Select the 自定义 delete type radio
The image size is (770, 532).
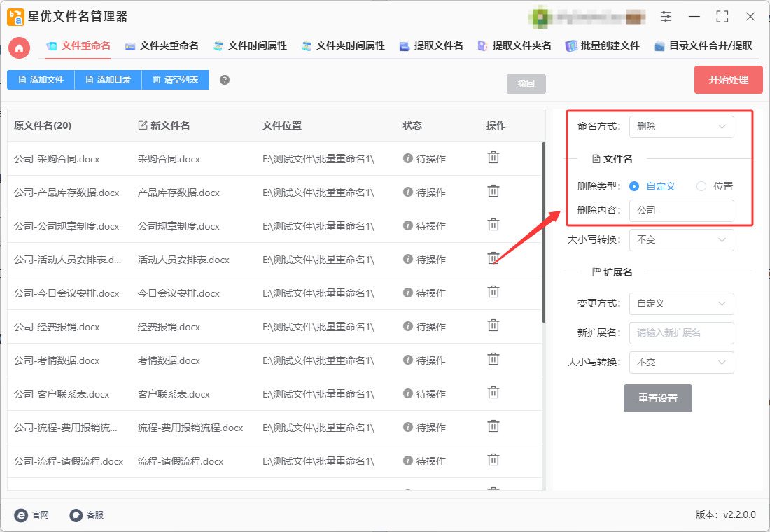click(634, 186)
